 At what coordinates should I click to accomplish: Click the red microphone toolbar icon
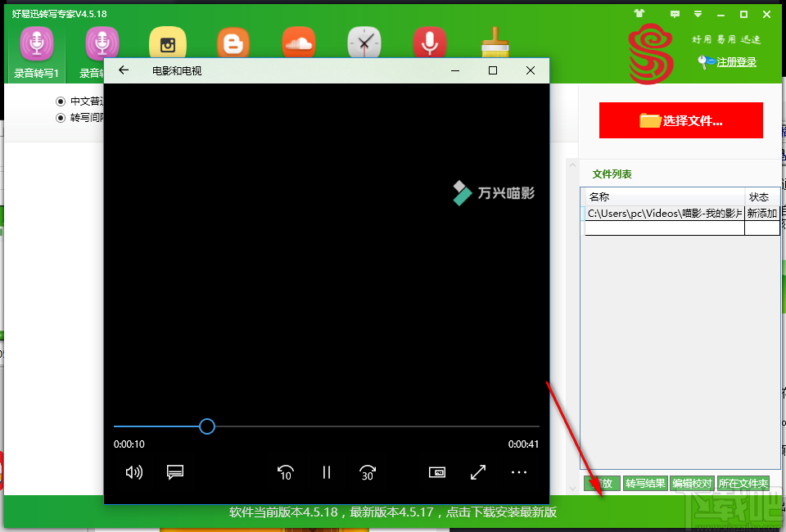430,43
